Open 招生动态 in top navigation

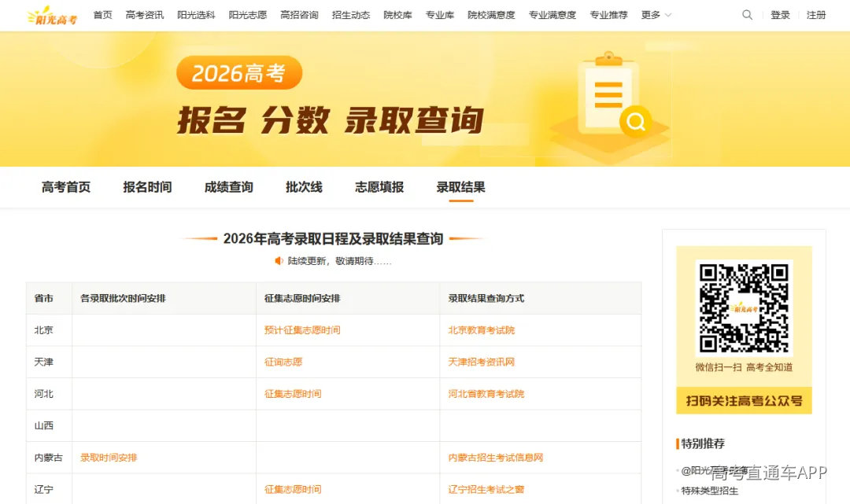pos(351,15)
